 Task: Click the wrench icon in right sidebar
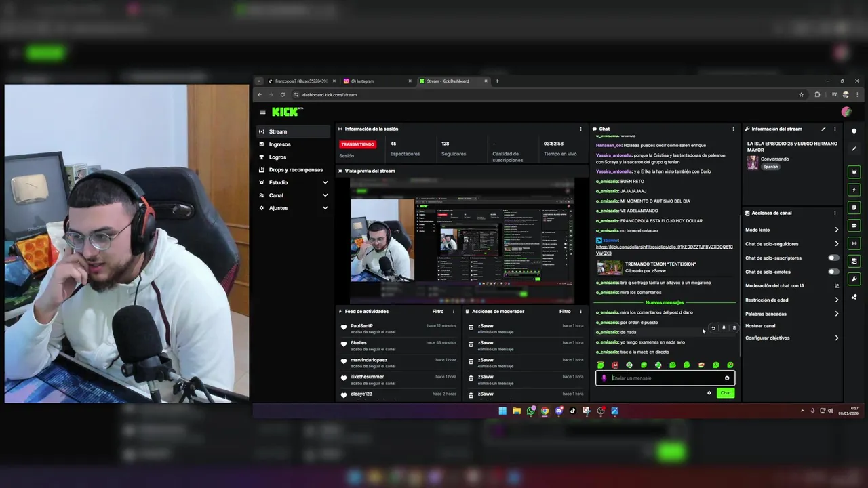854,279
